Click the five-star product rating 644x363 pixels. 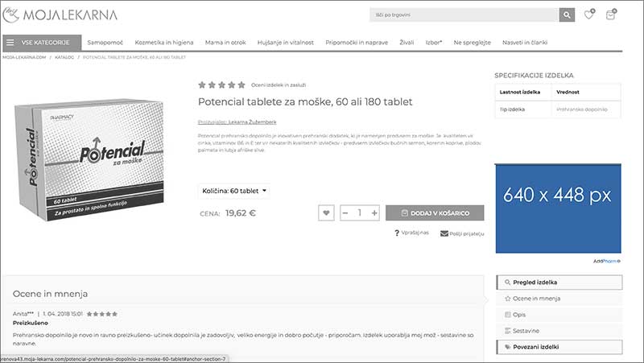[x=222, y=85]
